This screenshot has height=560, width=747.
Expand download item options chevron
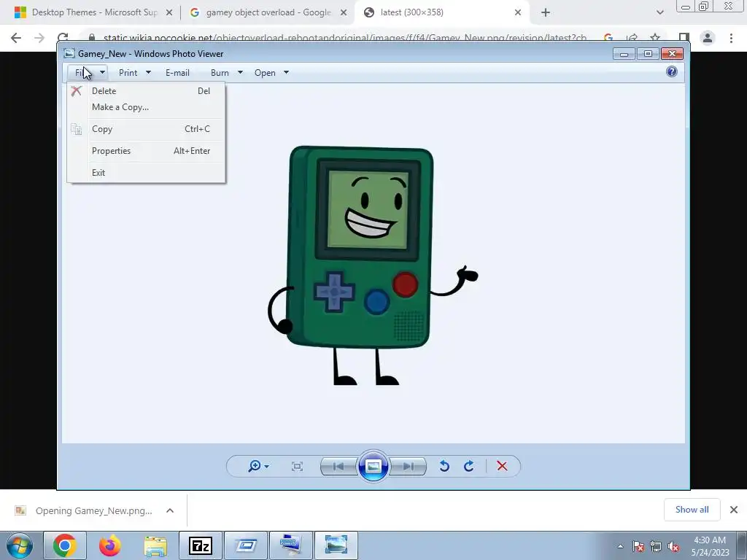(x=170, y=510)
